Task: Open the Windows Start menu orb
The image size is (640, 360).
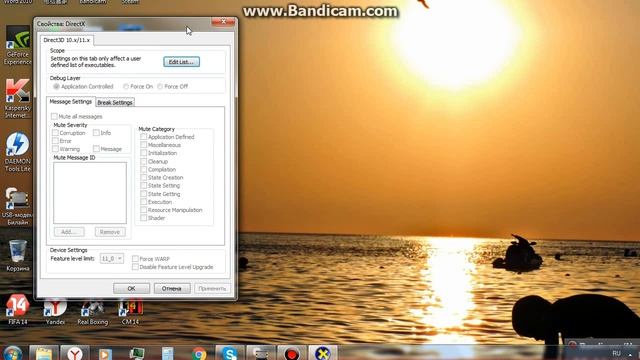Action: point(13,353)
